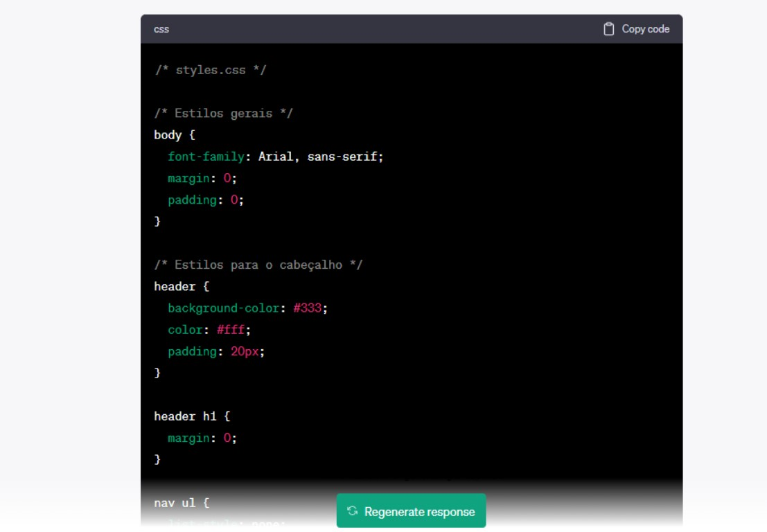This screenshot has width=767, height=532.
Task: Click margin property inside header h1 rule
Action: (188, 438)
